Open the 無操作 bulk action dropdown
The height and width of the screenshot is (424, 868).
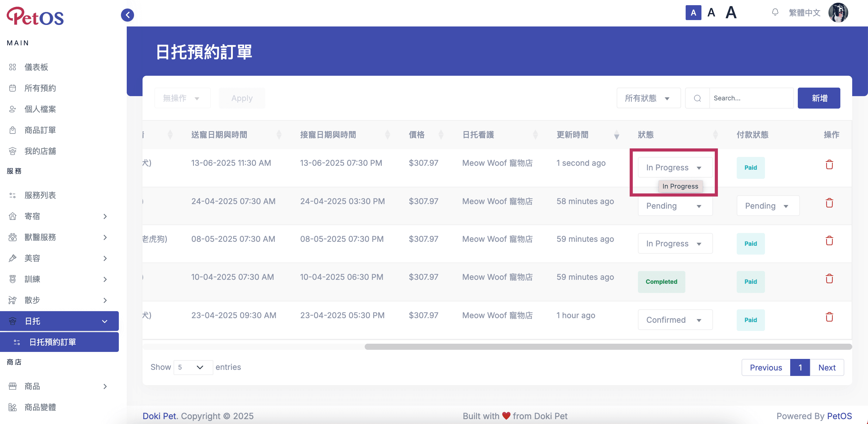pos(182,98)
